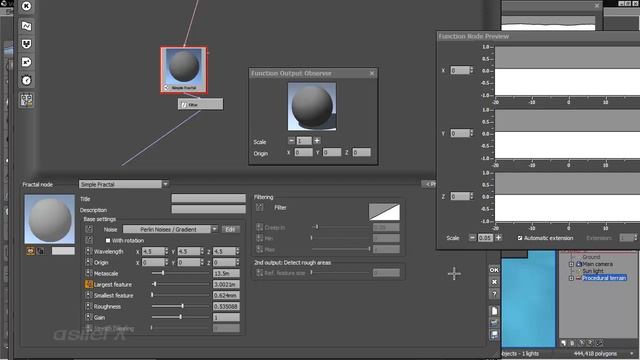The width and height of the screenshot is (640, 360).
Task: Toggle connection icon beside Noise setting
Action: pos(89,229)
